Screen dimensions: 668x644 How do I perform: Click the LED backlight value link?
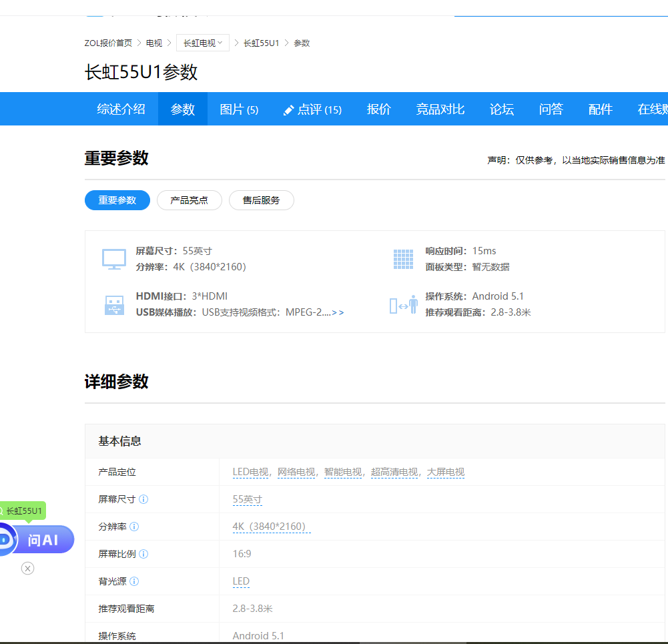click(x=241, y=581)
